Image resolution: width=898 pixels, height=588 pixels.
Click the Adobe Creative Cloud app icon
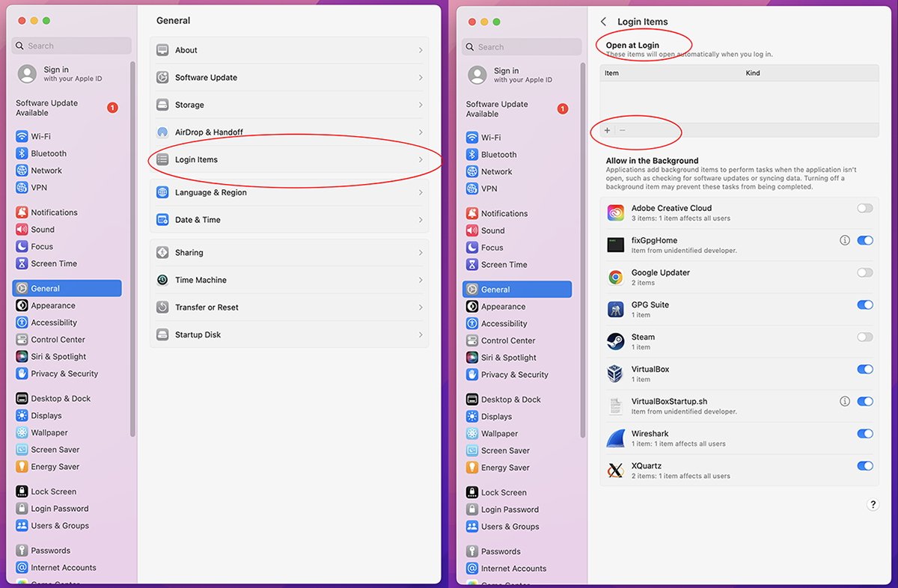616,213
